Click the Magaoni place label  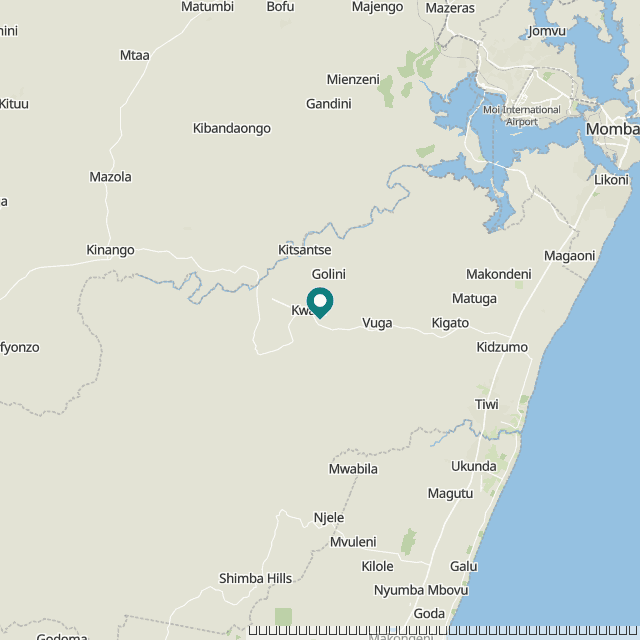(569, 256)
